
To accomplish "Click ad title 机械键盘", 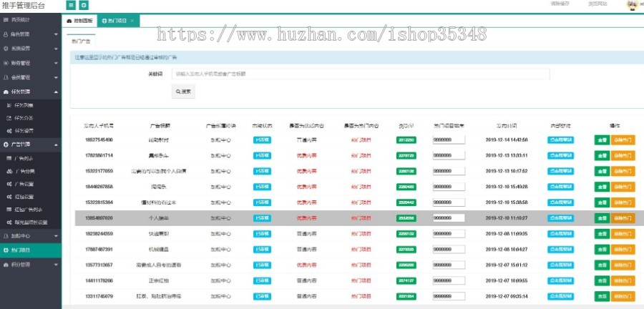I will pyautogui.click(x=158, y=249).
